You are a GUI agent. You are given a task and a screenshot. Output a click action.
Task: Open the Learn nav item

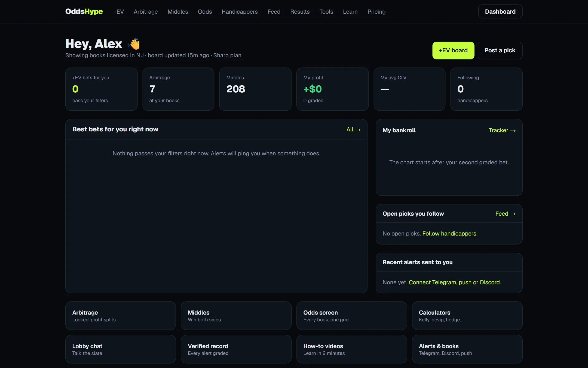(350, 12)
